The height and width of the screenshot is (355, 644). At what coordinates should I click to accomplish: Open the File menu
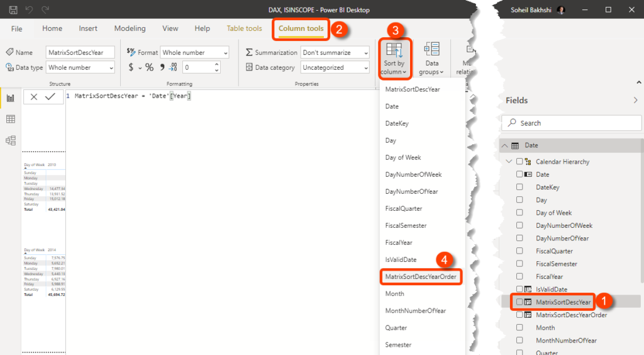coord(17,29)
